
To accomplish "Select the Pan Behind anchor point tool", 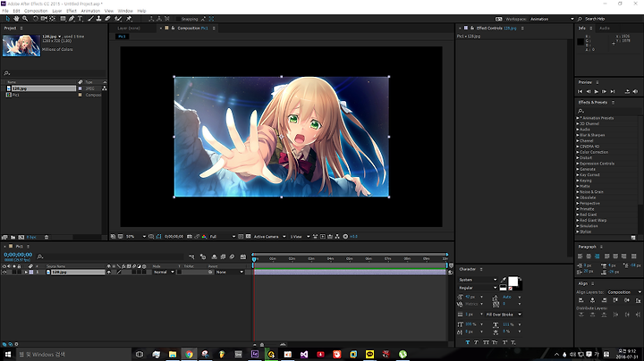I will pyautogui.click(x=53, y=19).
